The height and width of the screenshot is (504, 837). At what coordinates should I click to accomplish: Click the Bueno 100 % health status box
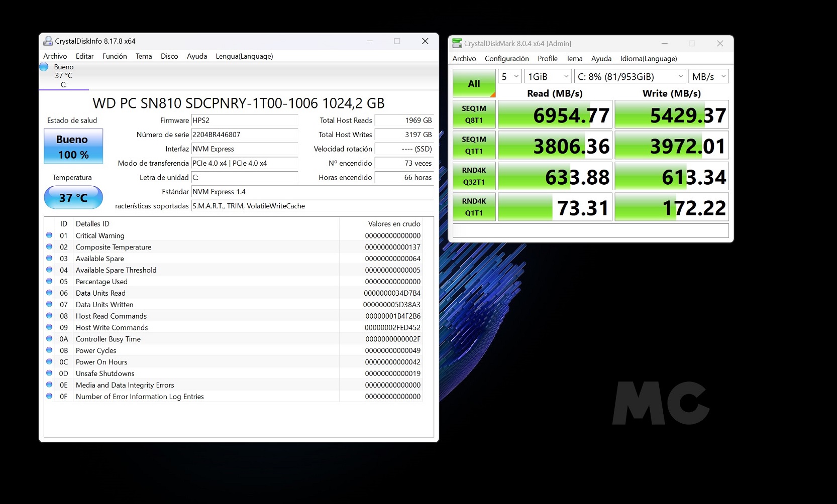click(x=73, y=147)
